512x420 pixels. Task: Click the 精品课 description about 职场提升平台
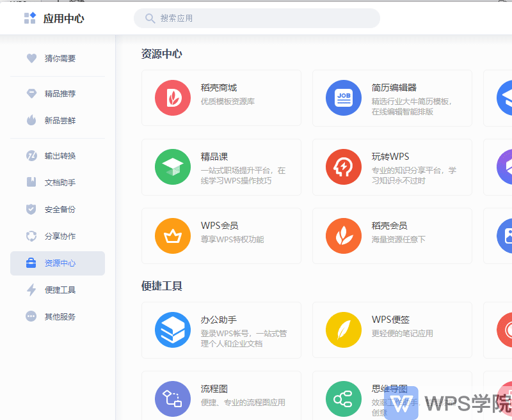point(243,176)
